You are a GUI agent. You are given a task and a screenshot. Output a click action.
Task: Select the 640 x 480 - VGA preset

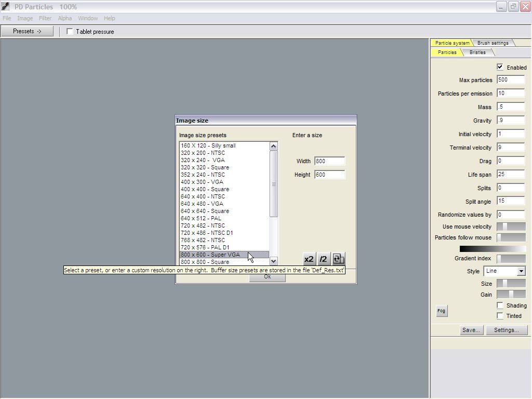click(x=202, y=204)
